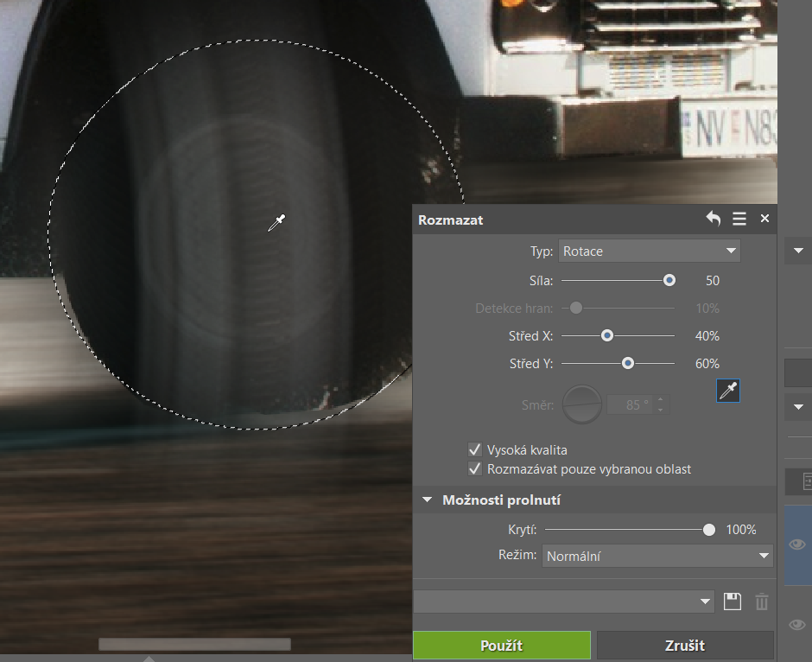Open the Typ dropdown showing Rotace
The image size is (812, 662).
click(x=650, y=251)
